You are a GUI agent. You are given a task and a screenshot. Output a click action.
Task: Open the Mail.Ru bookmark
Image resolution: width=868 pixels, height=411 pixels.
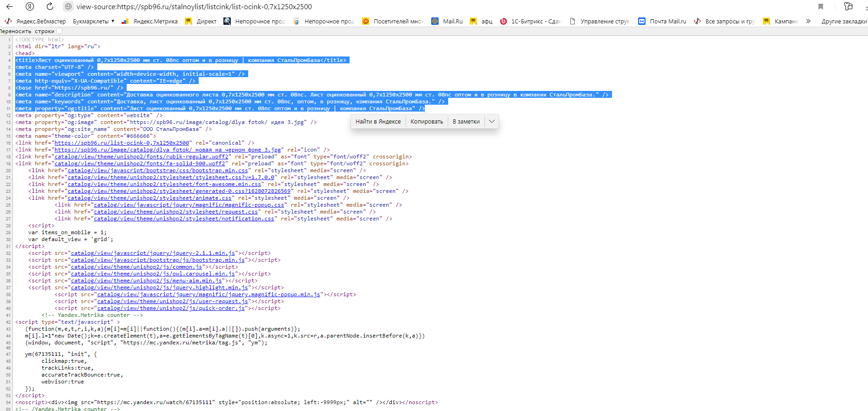click(x=447, y=21)
